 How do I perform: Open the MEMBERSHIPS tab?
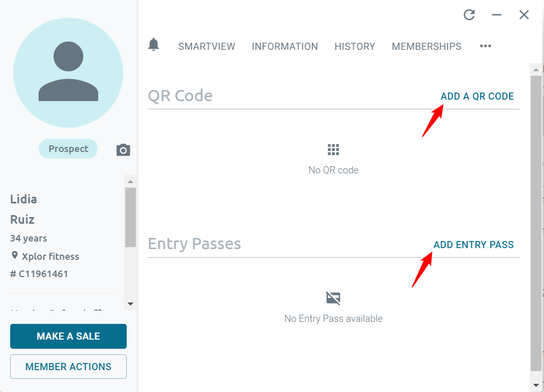426,46
